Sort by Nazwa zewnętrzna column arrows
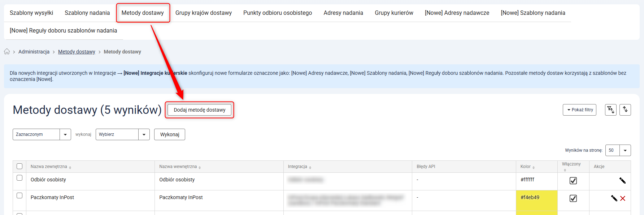 70,167
